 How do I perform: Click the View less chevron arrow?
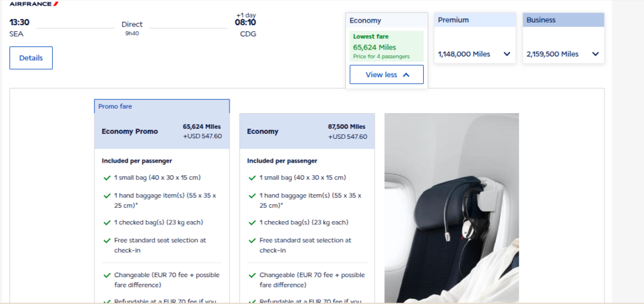pyautogui.click(x=406, y=74)
